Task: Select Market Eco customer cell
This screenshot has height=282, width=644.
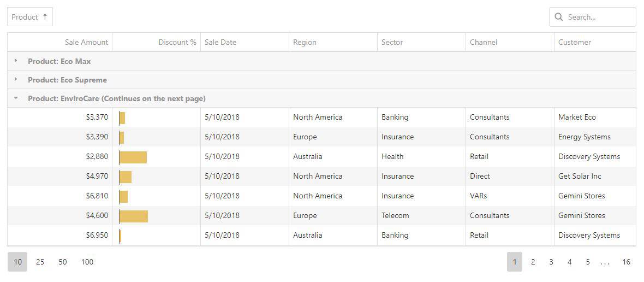Action: [x=595, y=117]
